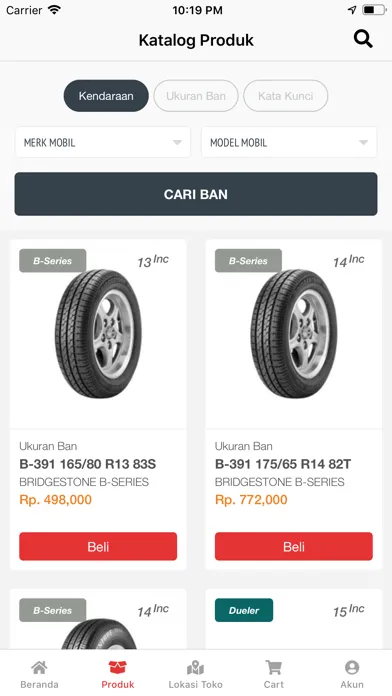Go to Beranda home icon
Image resolution: width=392 pixels, height=696 pixels.
(x=39, y=667)
